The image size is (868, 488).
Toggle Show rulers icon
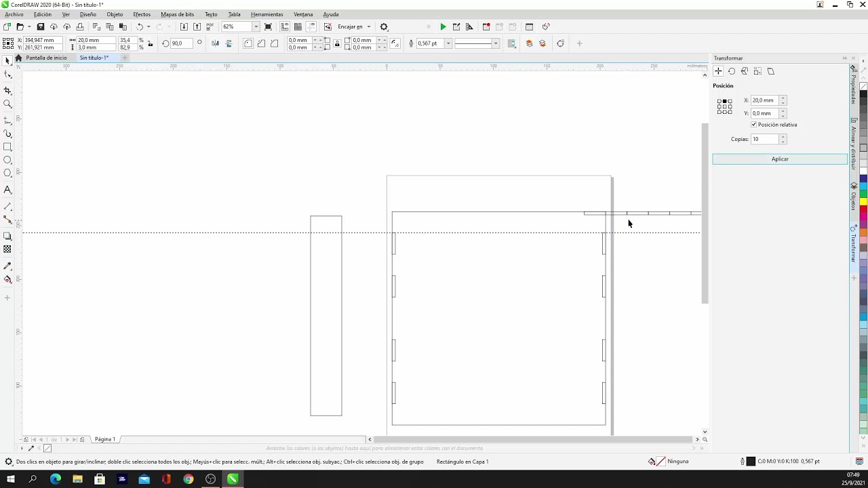pos(285,26)
